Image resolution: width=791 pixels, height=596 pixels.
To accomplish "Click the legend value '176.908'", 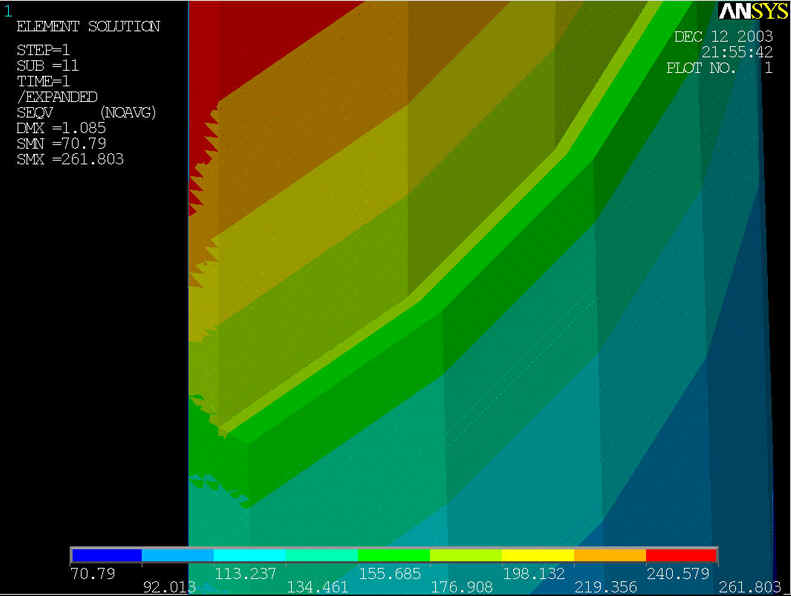I will coord(462,587).
